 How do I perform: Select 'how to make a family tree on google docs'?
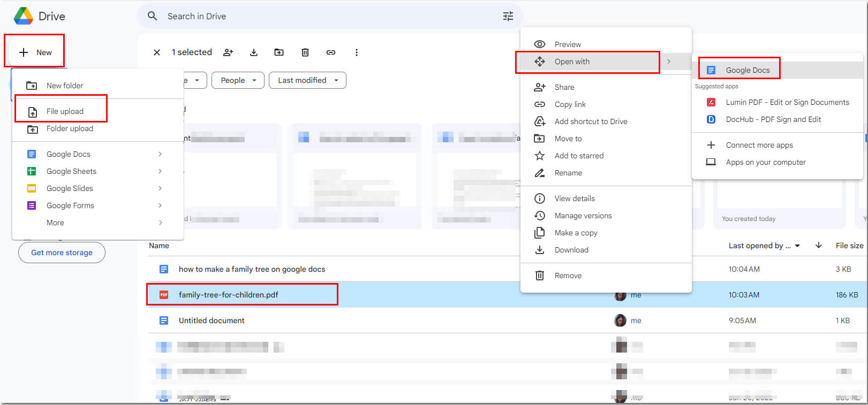(x=252, y=269)
